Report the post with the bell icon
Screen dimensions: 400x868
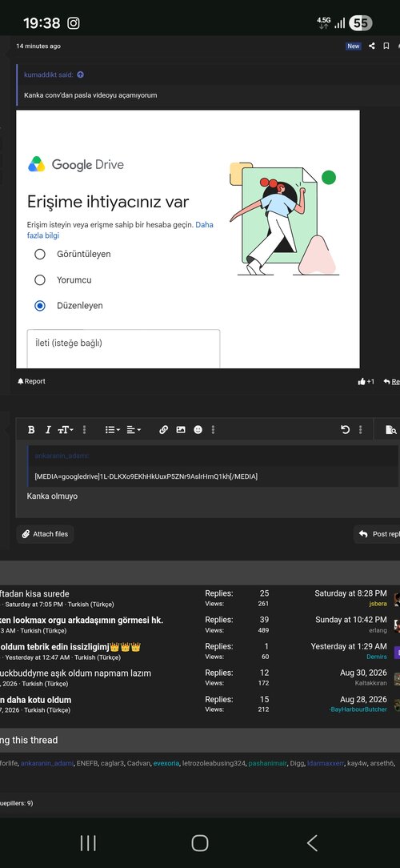[x=31, y=381]
